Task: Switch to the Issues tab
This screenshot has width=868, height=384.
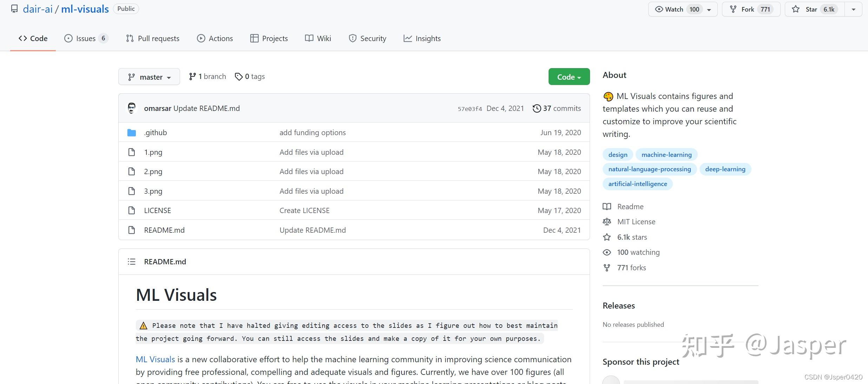Action: [x=86, y=39]
